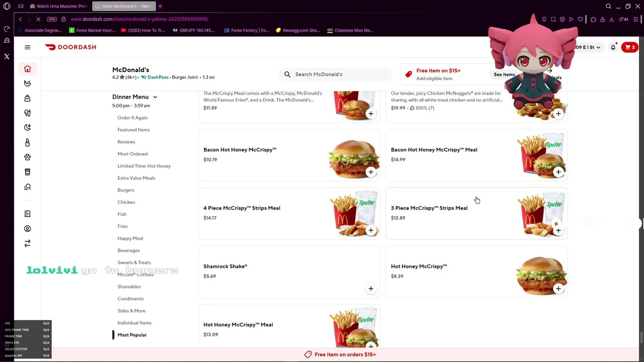
Task: Open the browser extensions icon
Action: tap(593, 19)
